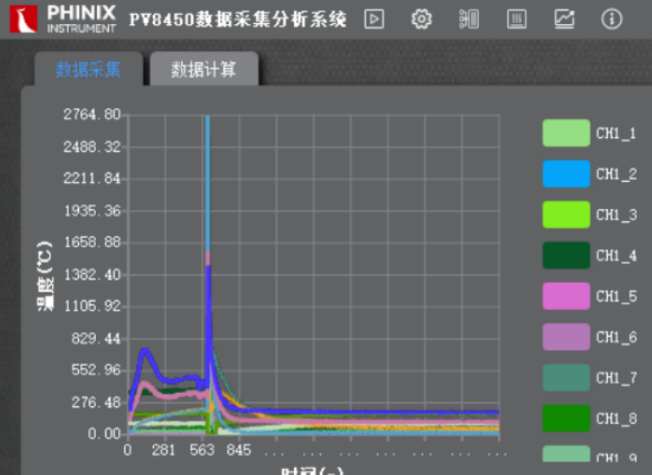Select the CH1_6 channel label
652x475 pixels.
click(616, 337)
